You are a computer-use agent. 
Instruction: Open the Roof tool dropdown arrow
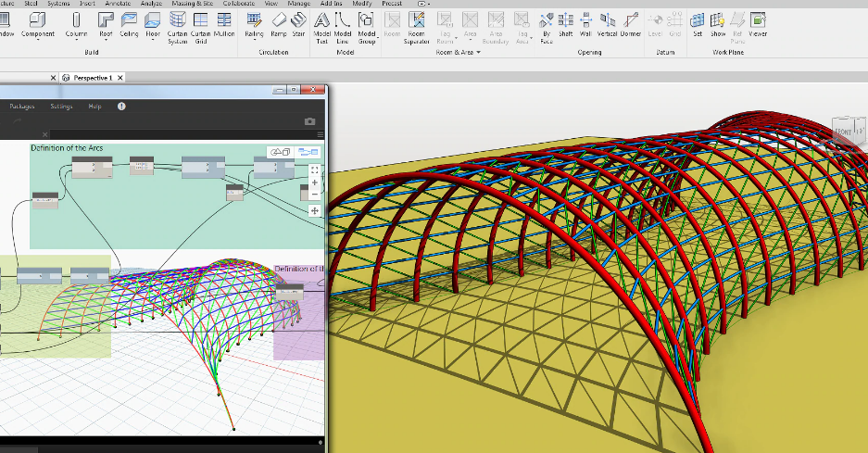(106, 41)
